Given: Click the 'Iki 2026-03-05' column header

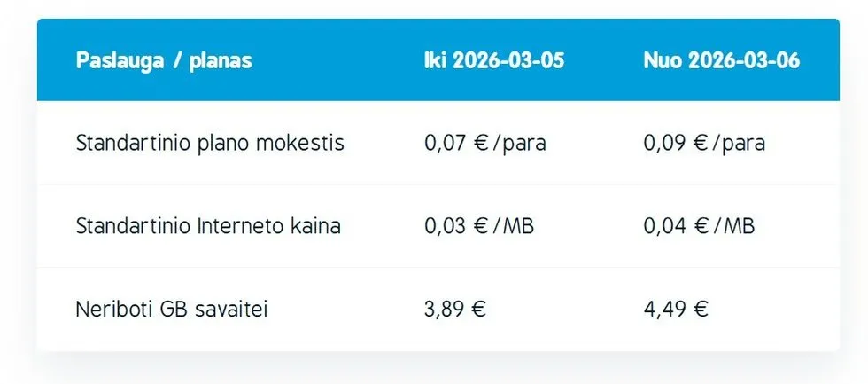Looking at the screenshot, I should click(x=494, y=61).
